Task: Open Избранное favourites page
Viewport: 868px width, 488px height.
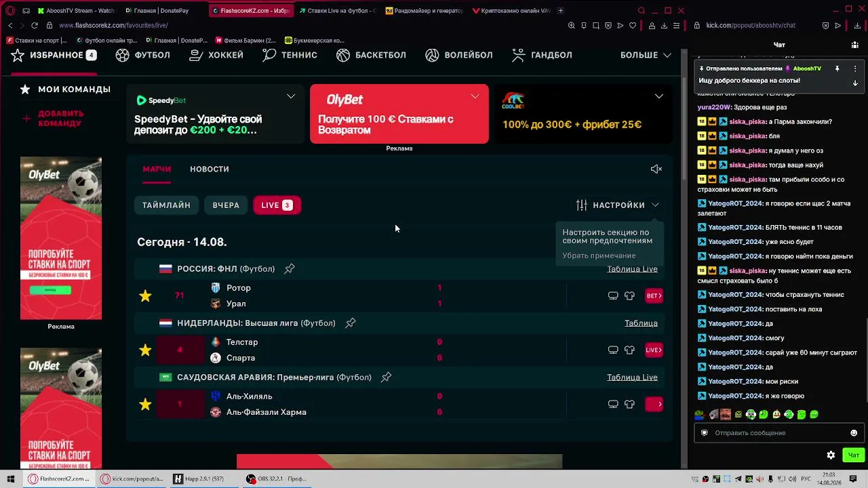Action: pyautogui.click(x=54, y=55)
